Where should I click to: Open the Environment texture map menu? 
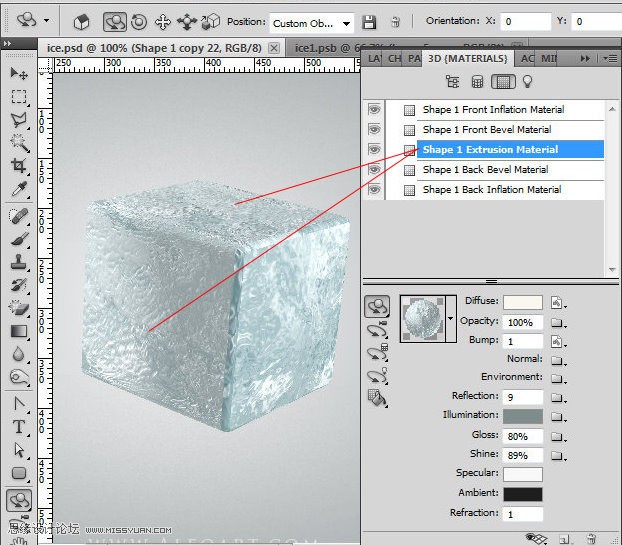[558, 379]
